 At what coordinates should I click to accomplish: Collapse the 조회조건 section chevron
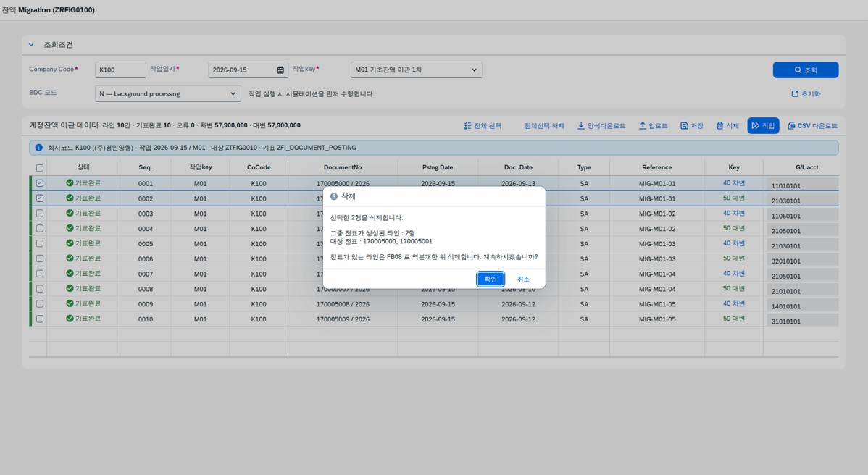[31, 45]
